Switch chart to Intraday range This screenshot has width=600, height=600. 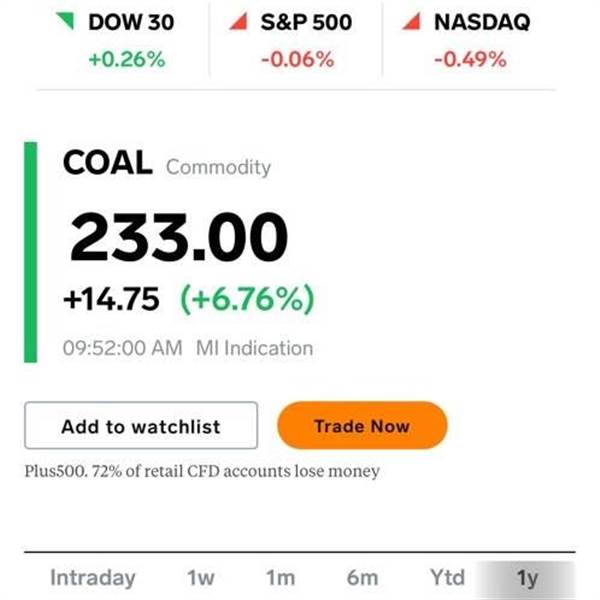[93, 578]
